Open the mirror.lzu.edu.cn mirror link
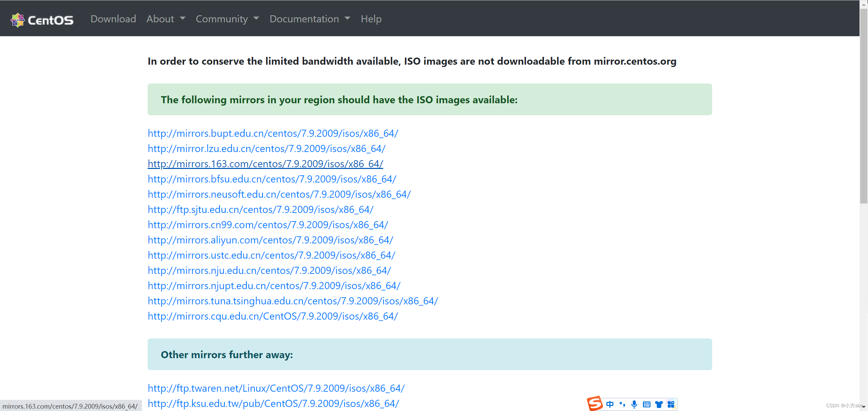This screenshot has width=868, height=411. pyautogui.click(x=267, y=149)
